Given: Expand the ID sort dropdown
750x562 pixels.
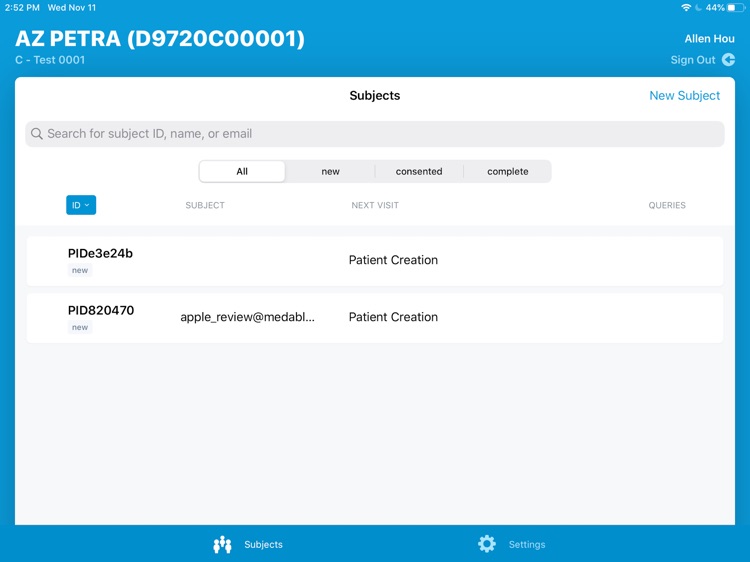Looking at the screenshot, I should [81, 205].
